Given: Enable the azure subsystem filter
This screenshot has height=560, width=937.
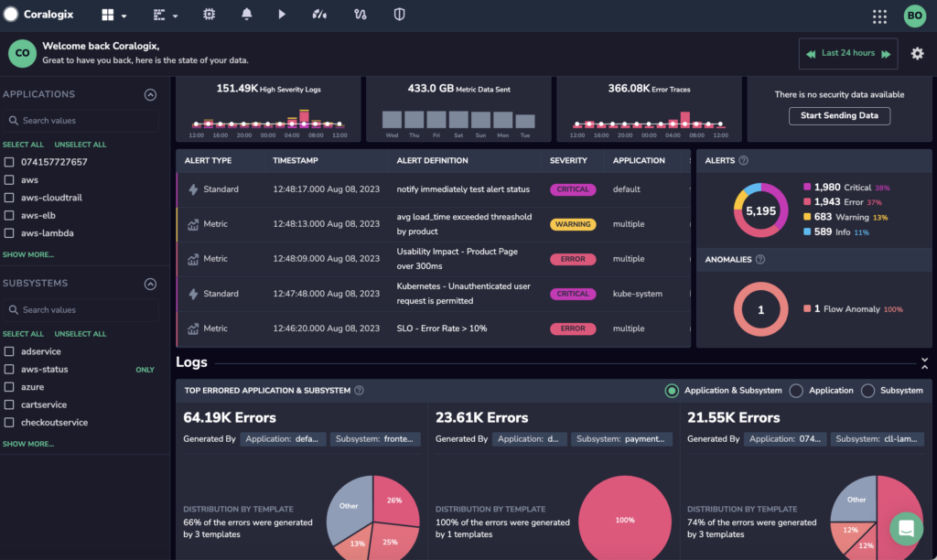Looking at the screenshot, I should pos(9,387).
